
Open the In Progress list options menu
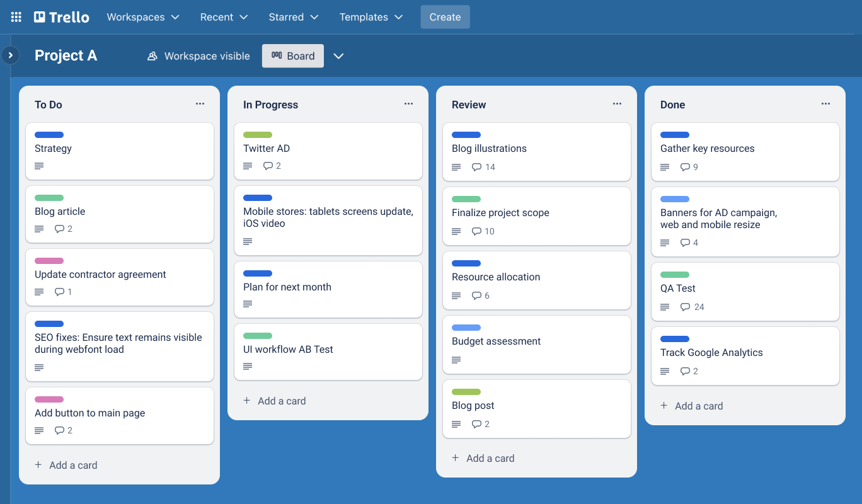pyautogui.click(x=408, y=104)
